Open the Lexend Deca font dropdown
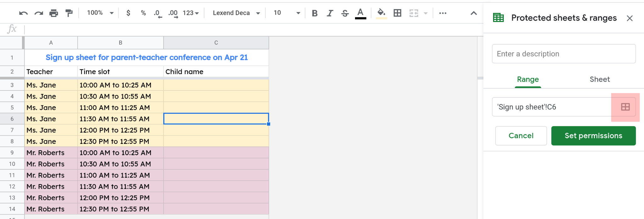The height and width of the screenshot is (219, 644). 236,13
